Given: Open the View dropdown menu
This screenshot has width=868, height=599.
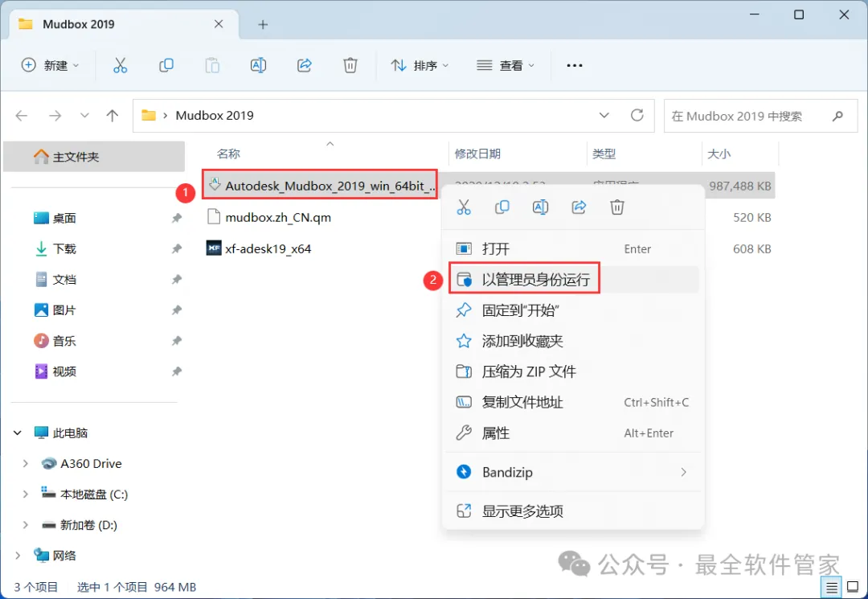Looking at the screenshot, I should coord(506,65).
